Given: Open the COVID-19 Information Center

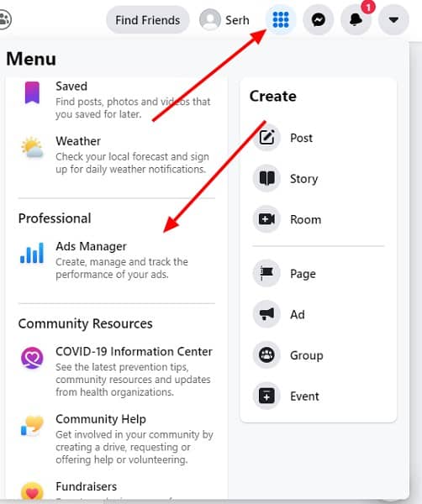Looking at the screenshot, I should click(117, 371).
